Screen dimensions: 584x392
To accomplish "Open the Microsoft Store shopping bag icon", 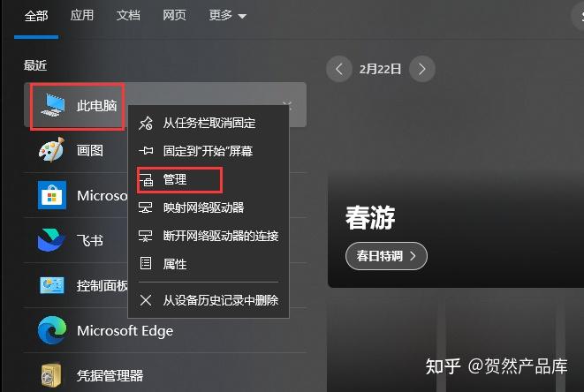I will click(52, 195).
